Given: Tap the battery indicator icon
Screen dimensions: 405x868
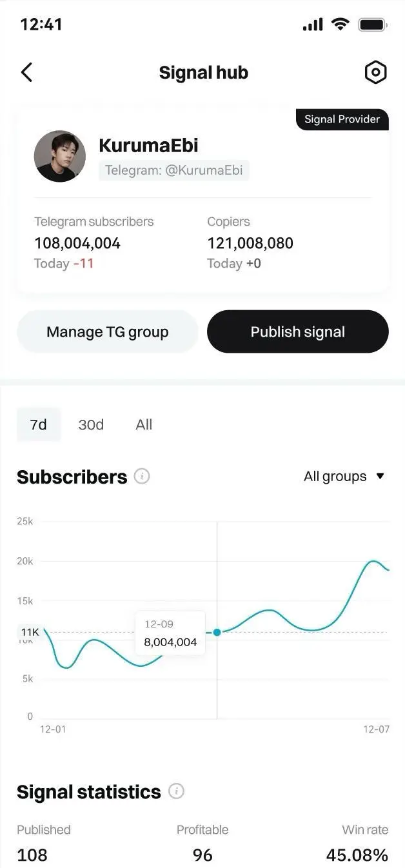Looking at the screenshot, I should coord(373,25).
